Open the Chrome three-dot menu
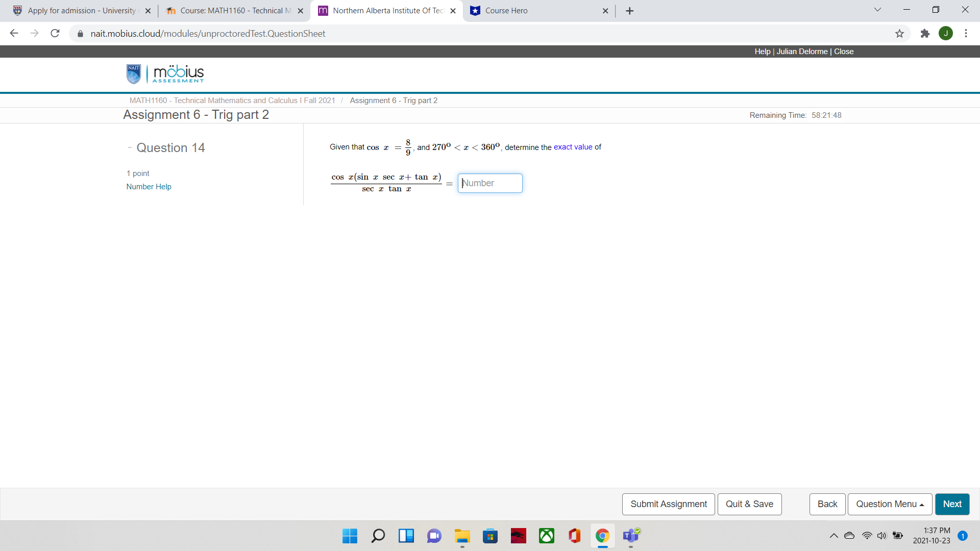The height and width of the screenshot is (551, 980). [966, 34]
